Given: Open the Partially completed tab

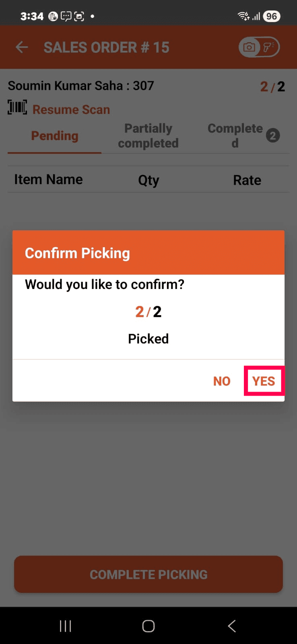Looking at the screenshot, I should pos(148,136).
